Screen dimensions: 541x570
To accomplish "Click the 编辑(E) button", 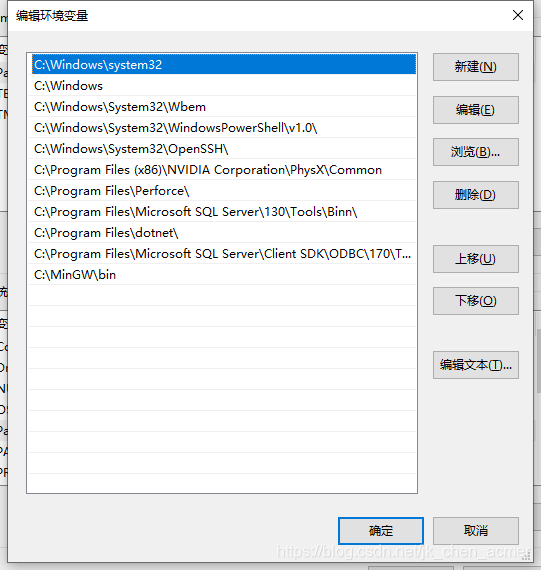I will coord(476,110).
